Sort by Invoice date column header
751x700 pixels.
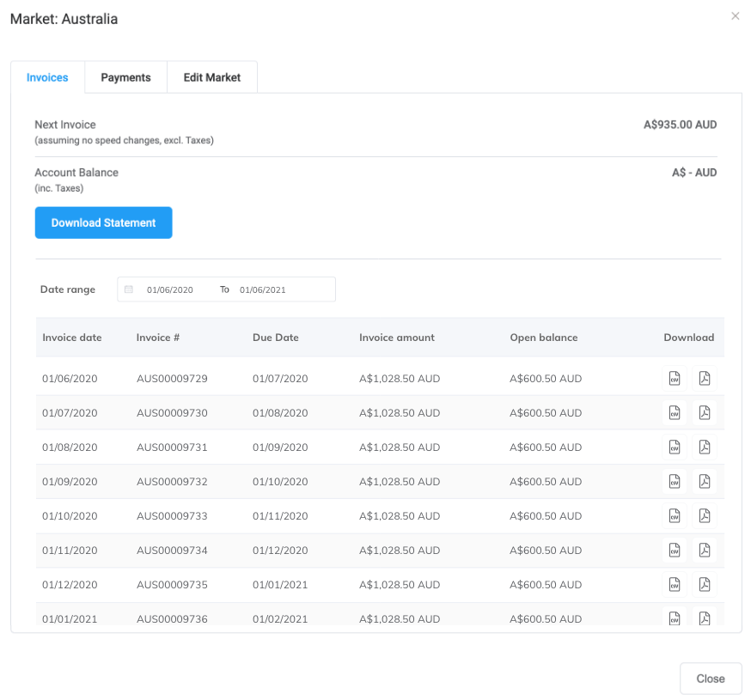[72, 338]
